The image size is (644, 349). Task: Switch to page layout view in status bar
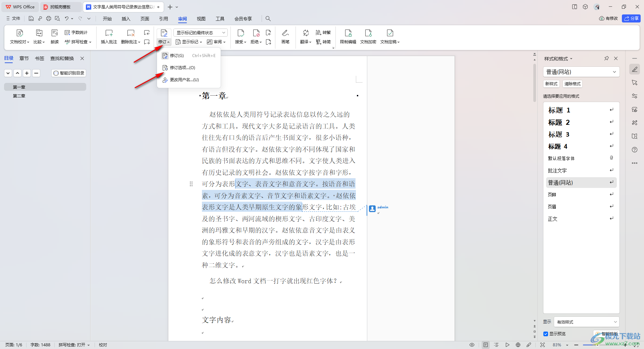486,345
